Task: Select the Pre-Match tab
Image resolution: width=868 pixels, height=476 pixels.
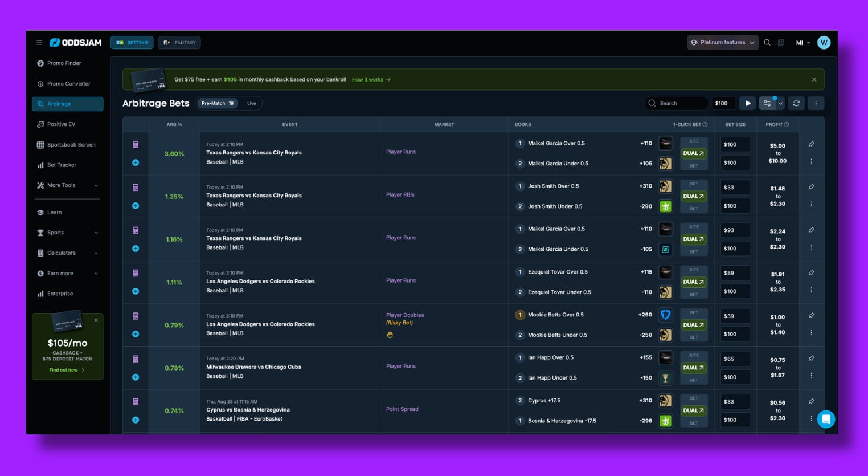Action: point(218,103)
